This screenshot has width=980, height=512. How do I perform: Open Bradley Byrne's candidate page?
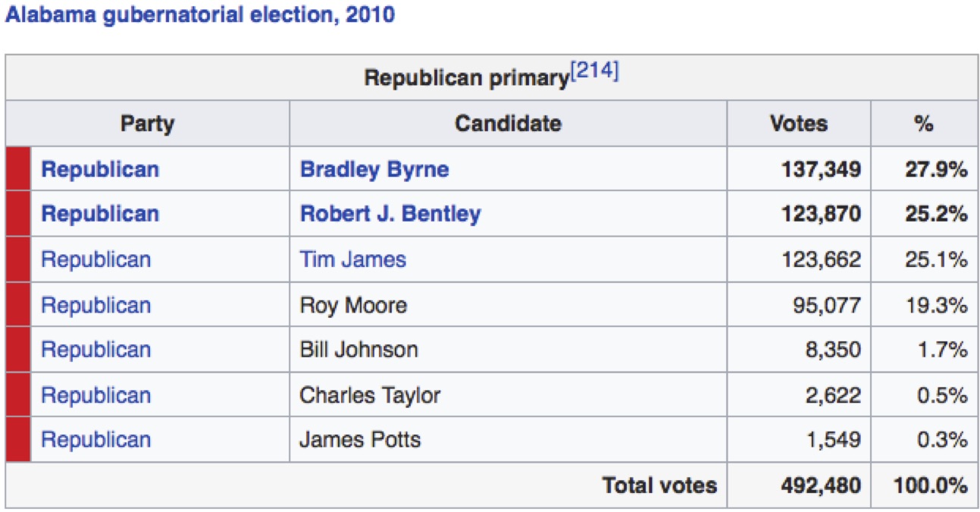point(374,169)
